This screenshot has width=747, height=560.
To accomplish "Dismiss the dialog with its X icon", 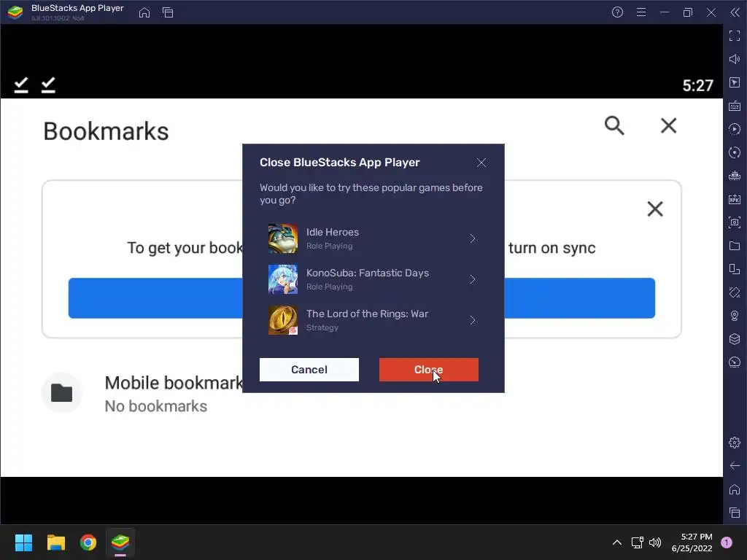I will pos(481,163).
